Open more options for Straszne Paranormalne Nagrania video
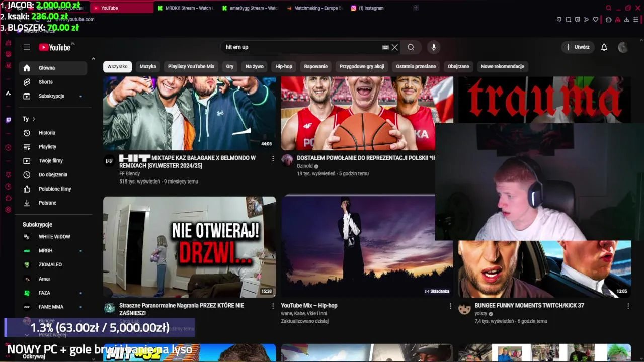 [x=273, y=306]
